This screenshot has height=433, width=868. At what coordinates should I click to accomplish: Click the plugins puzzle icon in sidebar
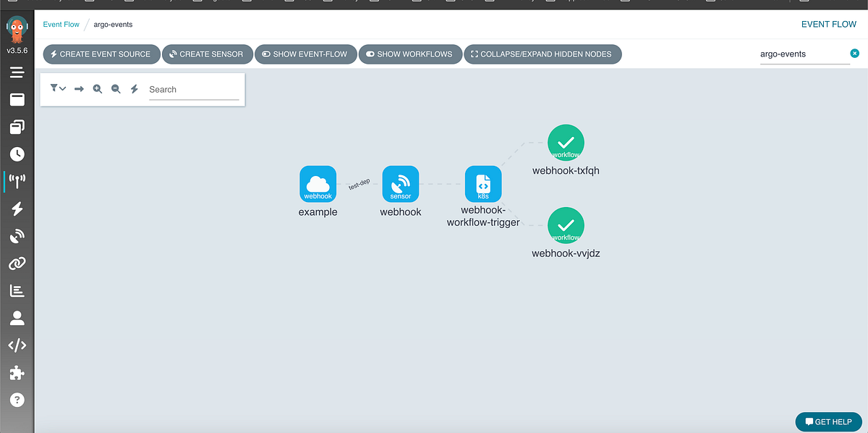pyautogui.click(x=17, y=372)
